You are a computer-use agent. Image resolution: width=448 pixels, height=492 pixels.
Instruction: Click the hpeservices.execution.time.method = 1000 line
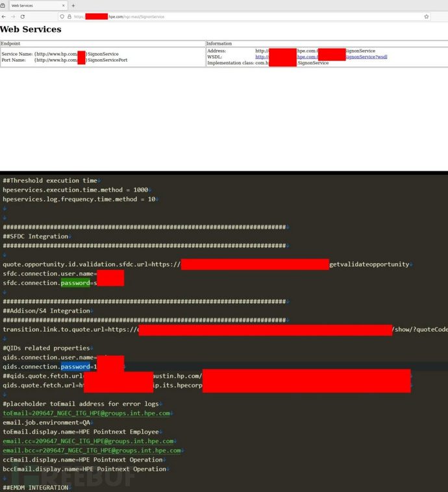pyautogui.click(x=77, y=190)
